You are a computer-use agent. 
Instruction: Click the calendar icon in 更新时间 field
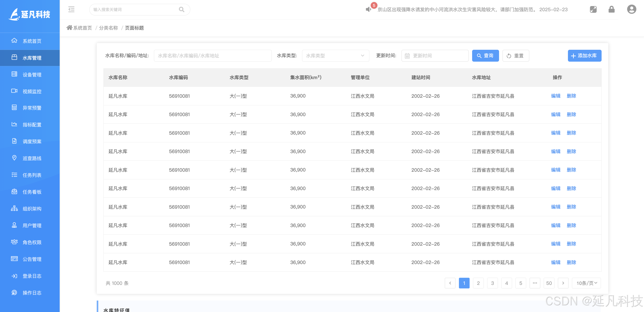click(x=407, y=56)
